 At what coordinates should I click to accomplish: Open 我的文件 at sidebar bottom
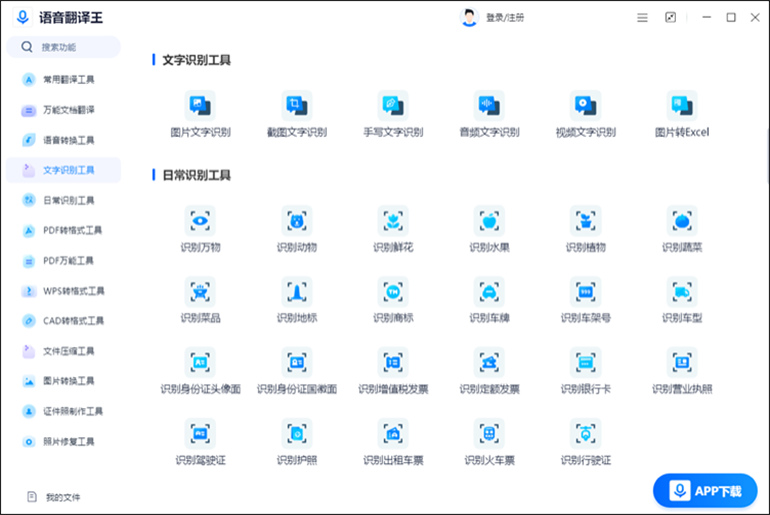tap(54, 497)
